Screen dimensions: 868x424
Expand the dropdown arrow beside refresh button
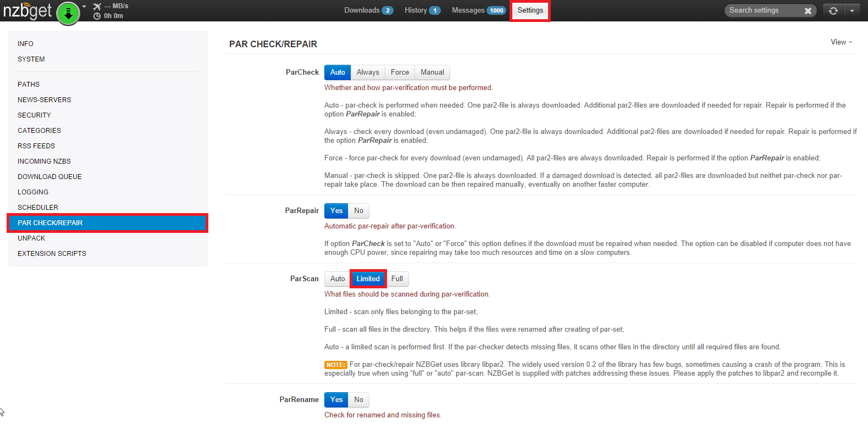(x=852, y=10)
